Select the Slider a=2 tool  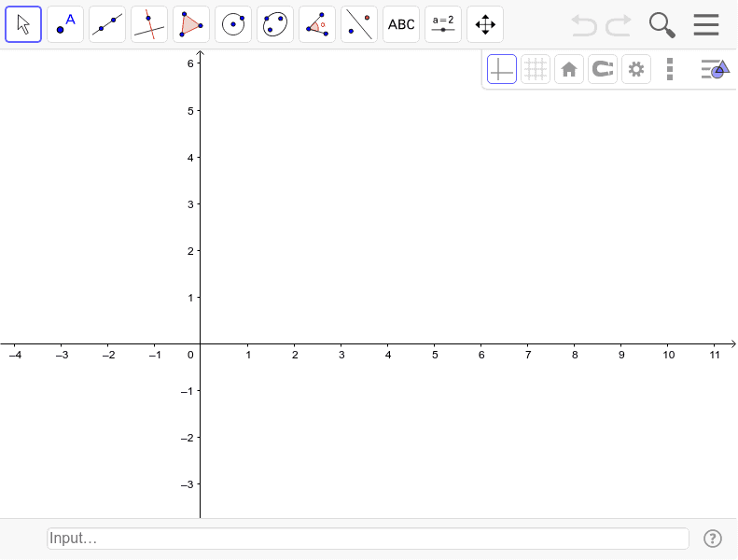443,24
